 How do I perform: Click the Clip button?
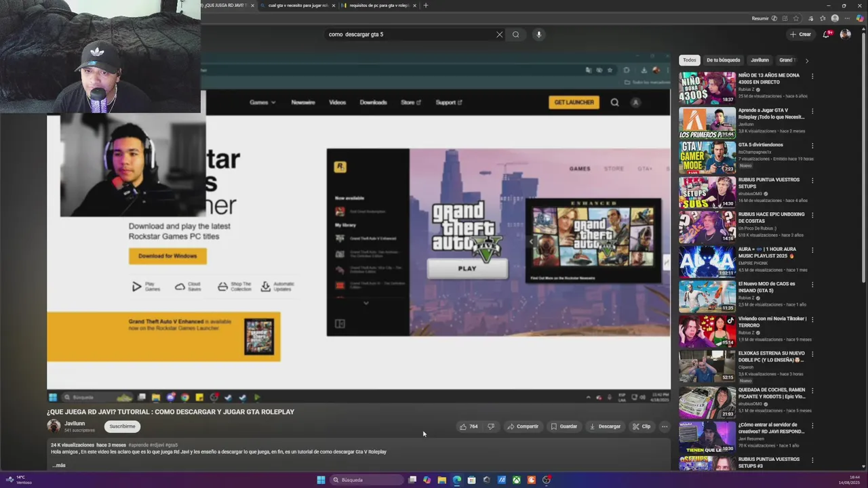[x=642, y=426]
